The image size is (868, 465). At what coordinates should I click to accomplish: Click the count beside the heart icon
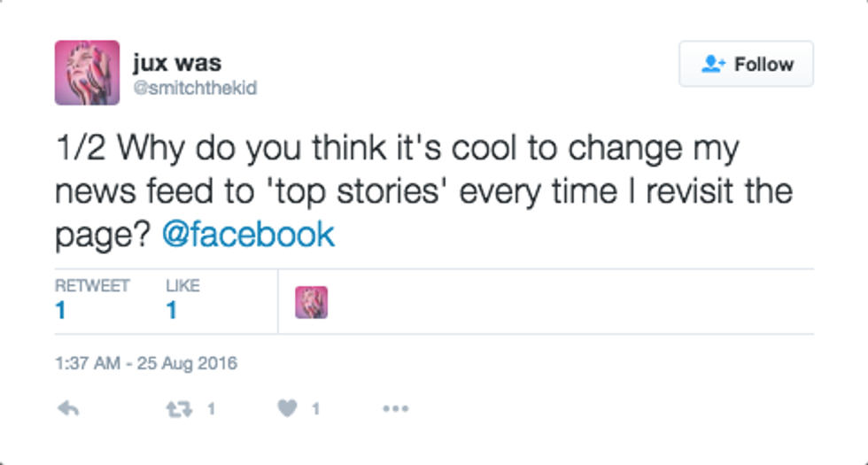coord(315,408)
